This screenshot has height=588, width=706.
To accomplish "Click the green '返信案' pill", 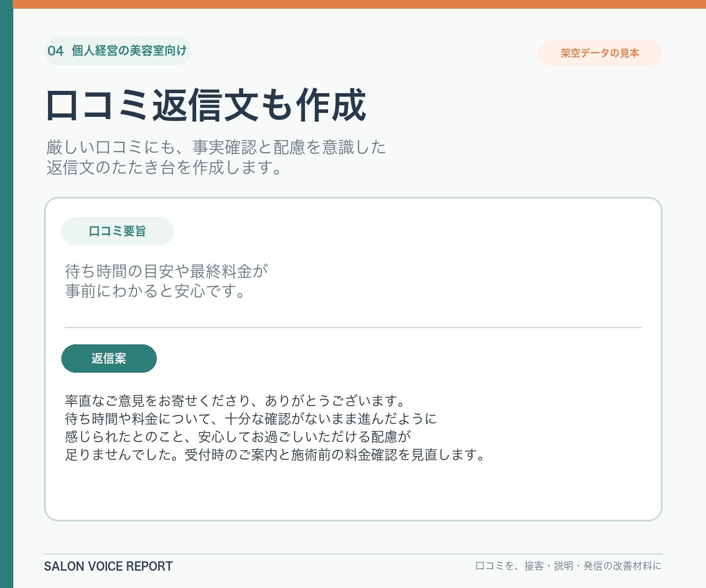I will 109,359.
